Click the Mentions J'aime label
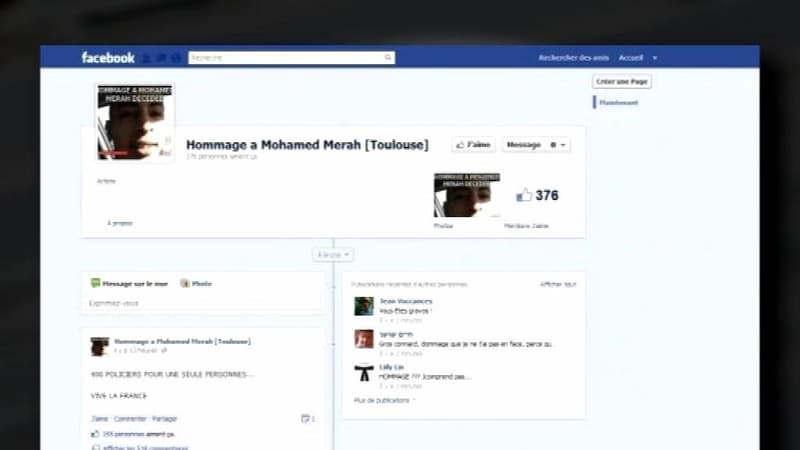 point(526,226)
